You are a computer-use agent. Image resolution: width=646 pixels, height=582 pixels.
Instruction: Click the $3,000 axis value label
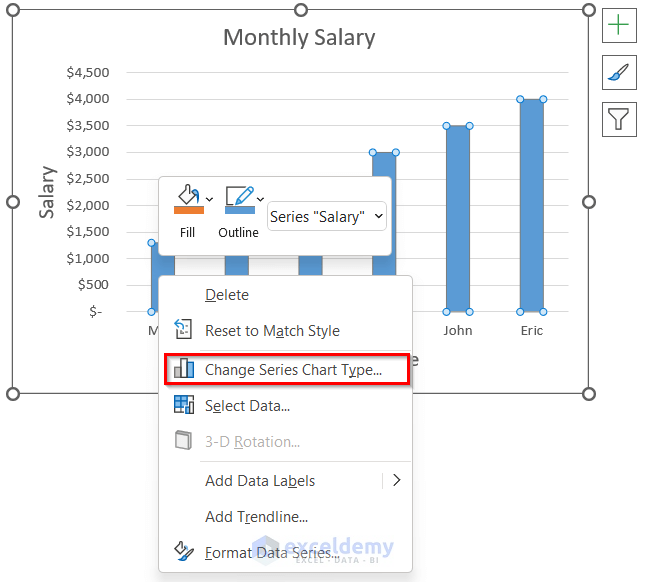(88, 152)
